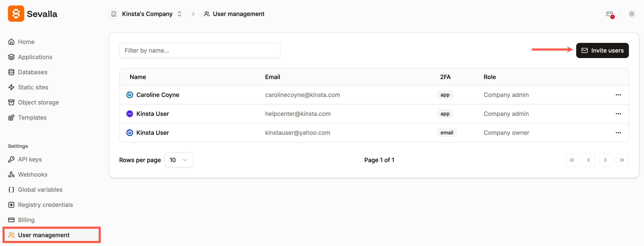Click the next page arrow in pagination
Screen dimensions: 644x246
pos(605,160)
